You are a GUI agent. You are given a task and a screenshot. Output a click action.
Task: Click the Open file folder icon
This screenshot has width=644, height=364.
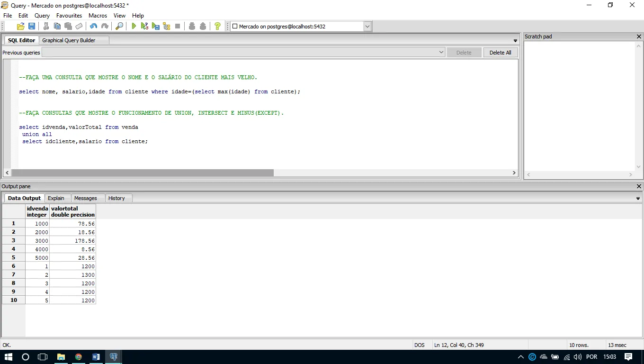tap(20, 27)
